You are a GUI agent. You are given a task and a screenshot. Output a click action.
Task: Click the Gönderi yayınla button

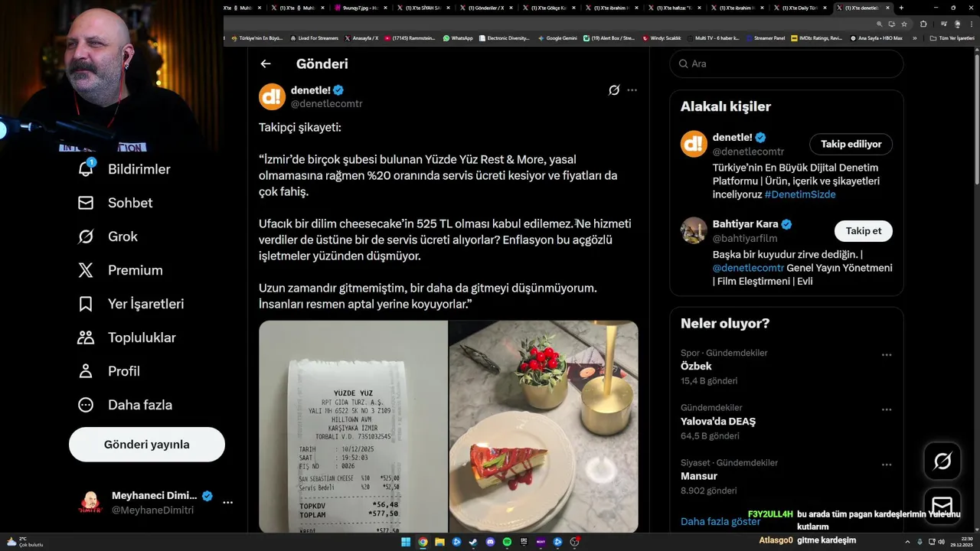tap(147, 445)
